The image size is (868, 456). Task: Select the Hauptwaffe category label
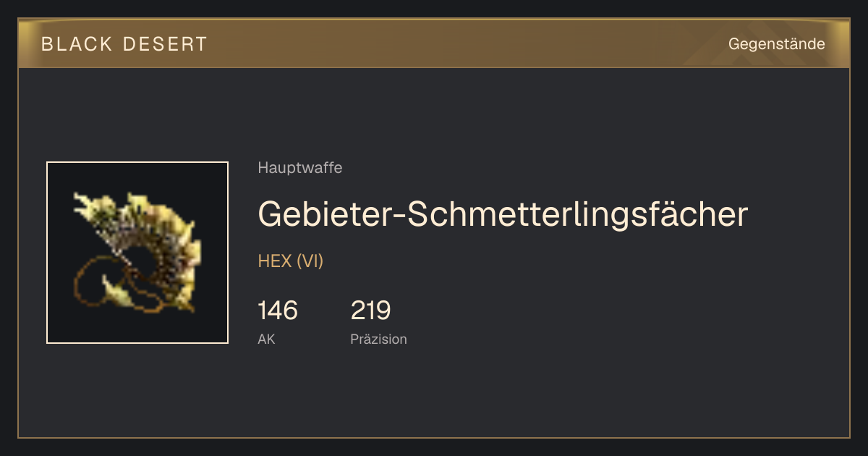click(x=299, y=168)
